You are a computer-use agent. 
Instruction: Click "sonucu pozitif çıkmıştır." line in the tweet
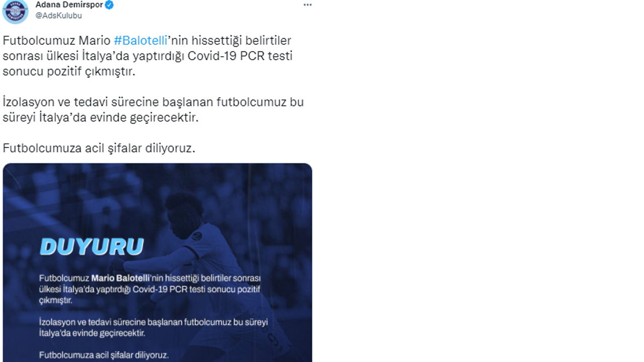(69, 71)
